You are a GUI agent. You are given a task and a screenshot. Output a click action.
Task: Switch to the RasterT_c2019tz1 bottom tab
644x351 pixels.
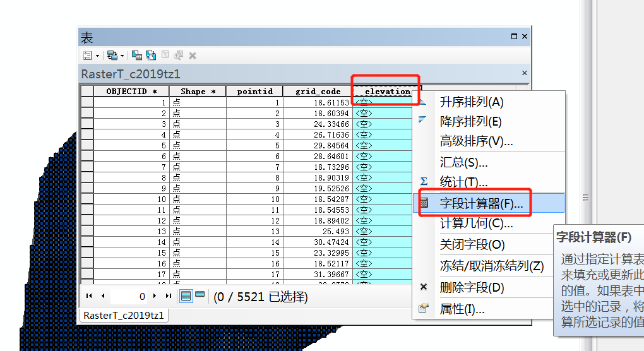[x=124, y=315]
